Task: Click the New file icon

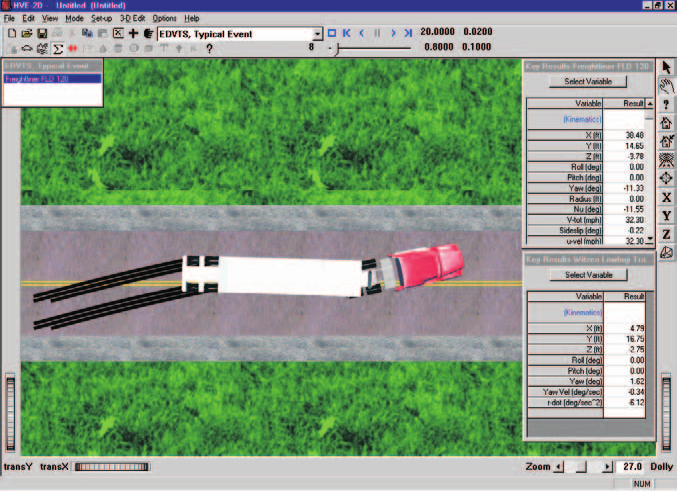Action: click(12, 34)
